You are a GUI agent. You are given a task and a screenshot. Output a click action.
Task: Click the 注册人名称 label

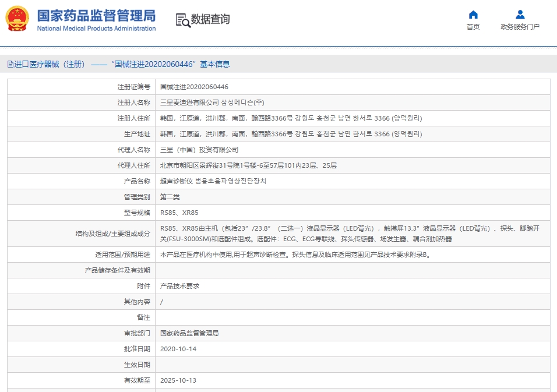point(134,103)
